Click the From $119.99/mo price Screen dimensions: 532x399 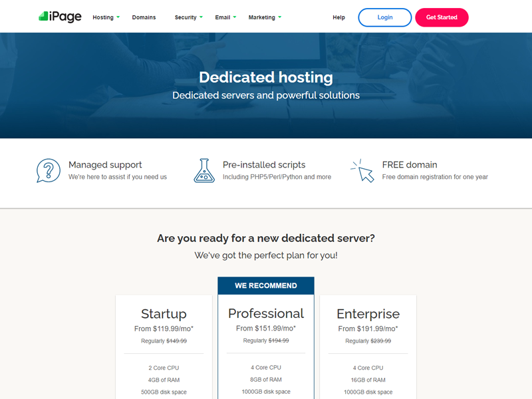pos(164,329)
